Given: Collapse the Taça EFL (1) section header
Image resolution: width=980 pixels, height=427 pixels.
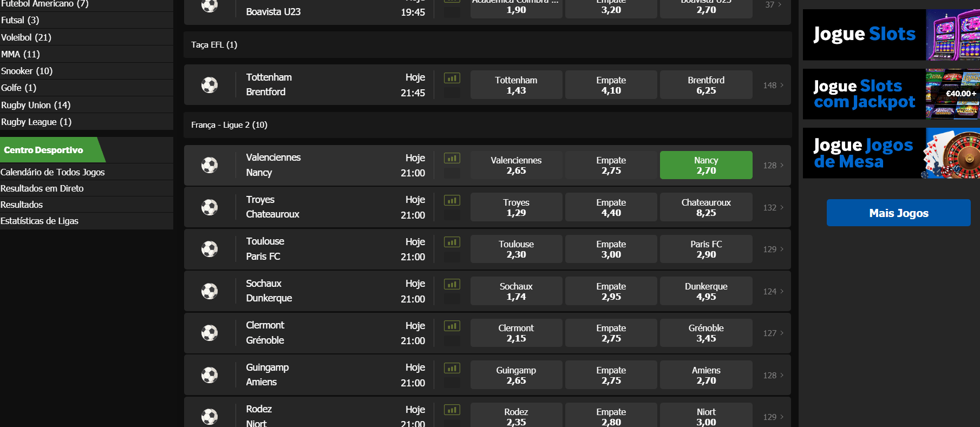Looking at the screenshot, I should (487, 45).
